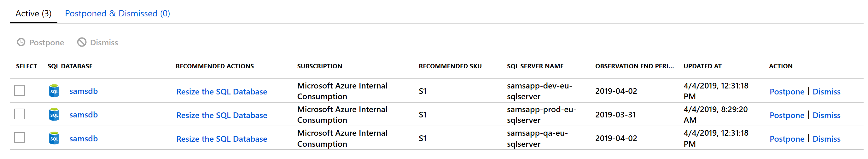Check the samsapp-qa-eu-sqlserver row checkbox
868x159 pixels.
20,138
